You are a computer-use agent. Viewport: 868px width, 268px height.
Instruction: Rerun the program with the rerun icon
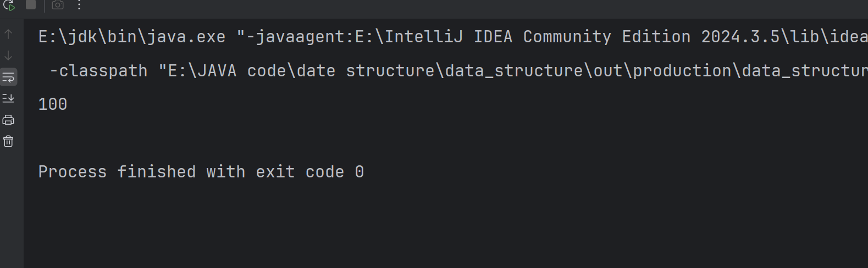pos(9,5)
